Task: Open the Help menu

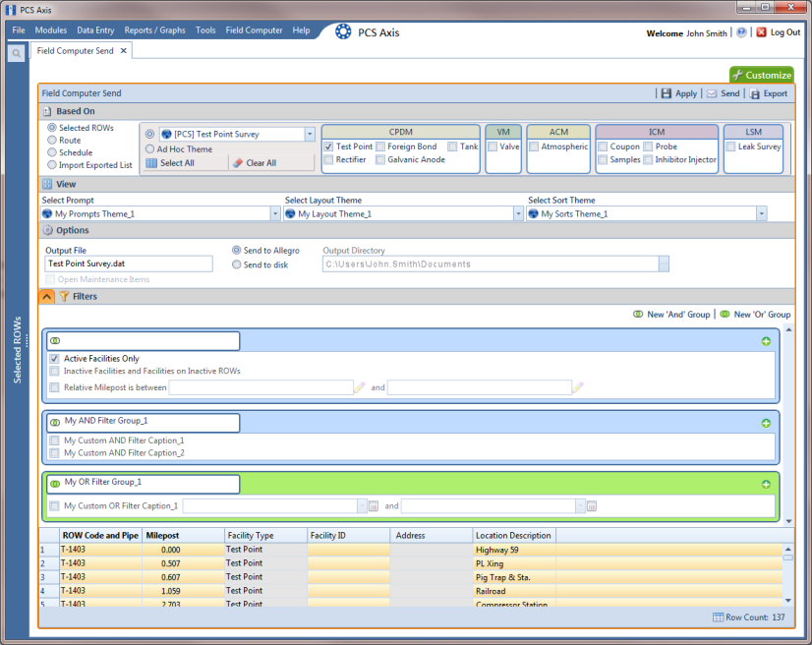Action: click(301, 30)
